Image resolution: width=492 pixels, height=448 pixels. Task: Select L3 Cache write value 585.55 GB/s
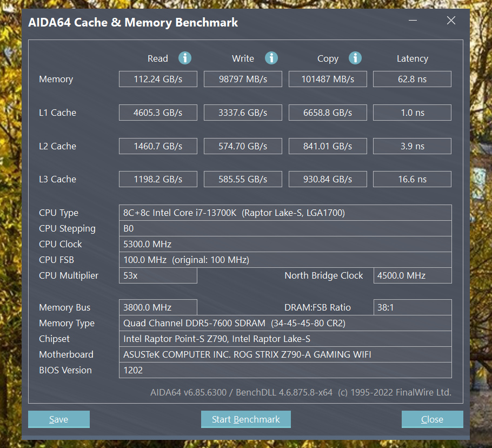coord(243,179)
